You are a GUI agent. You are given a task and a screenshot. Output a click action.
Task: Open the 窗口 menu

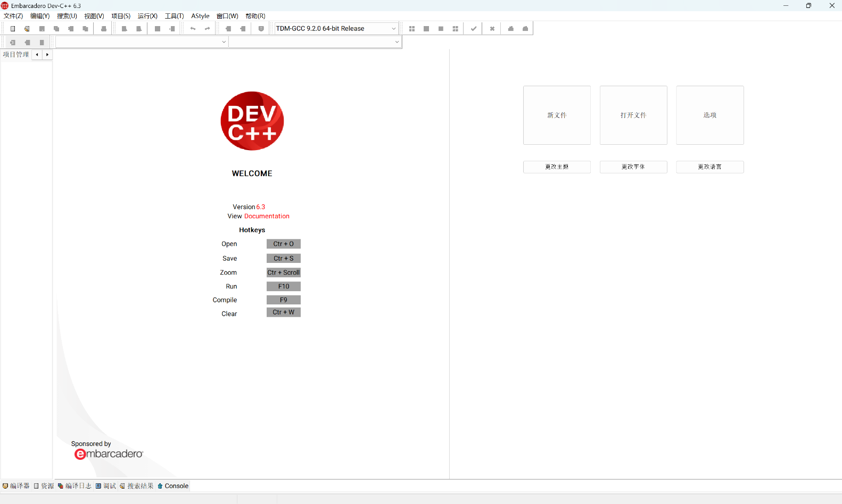tap(227, 16)
